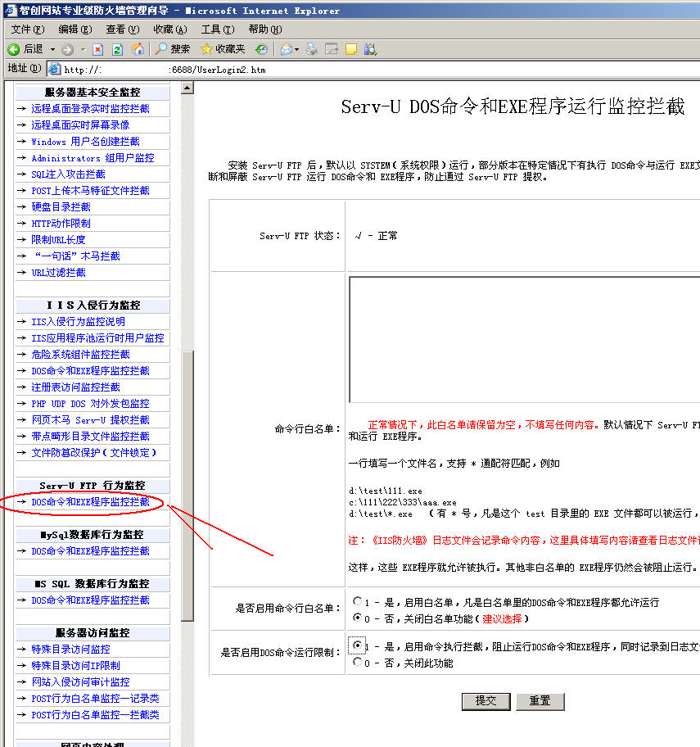
Task: Open 网站入侵访问审计监控 link
Action: point(80,681)
